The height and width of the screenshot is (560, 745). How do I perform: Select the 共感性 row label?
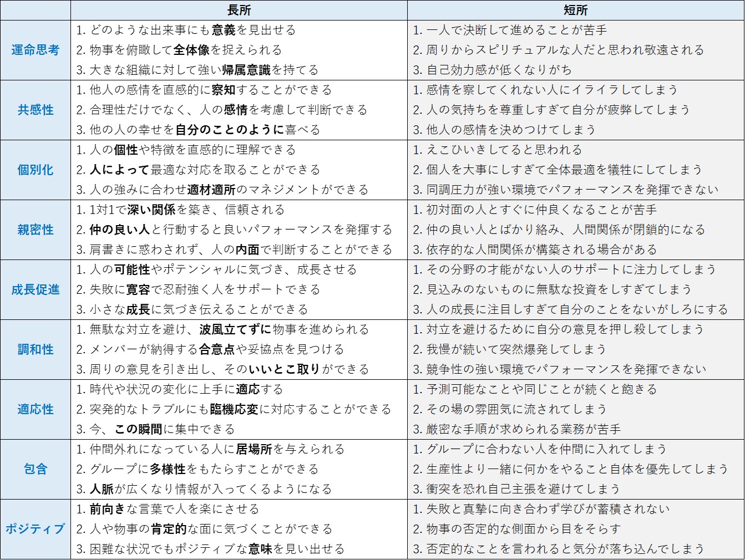click(36, 110)
